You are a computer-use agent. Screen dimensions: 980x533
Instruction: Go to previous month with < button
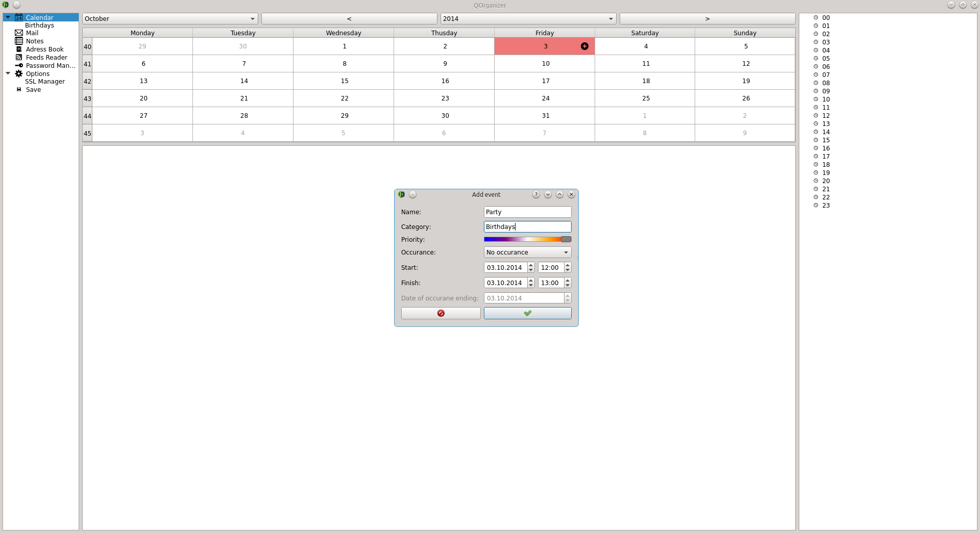[349, 19]
